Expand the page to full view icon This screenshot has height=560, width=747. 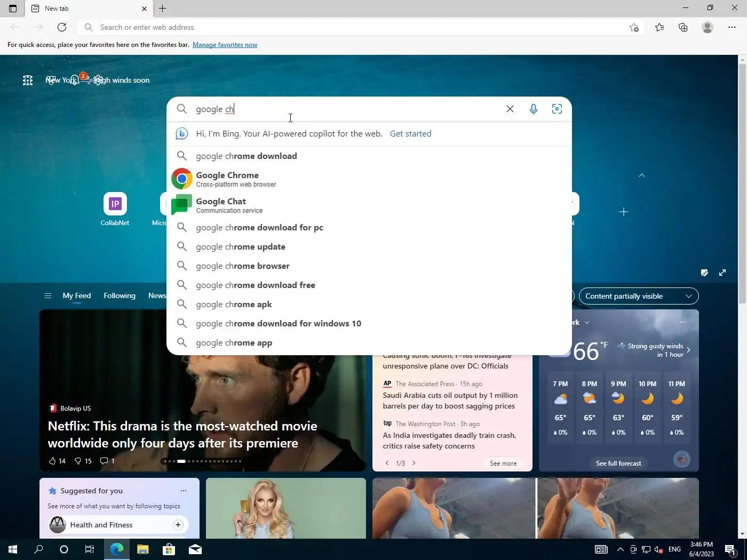[x=722, y=273]
